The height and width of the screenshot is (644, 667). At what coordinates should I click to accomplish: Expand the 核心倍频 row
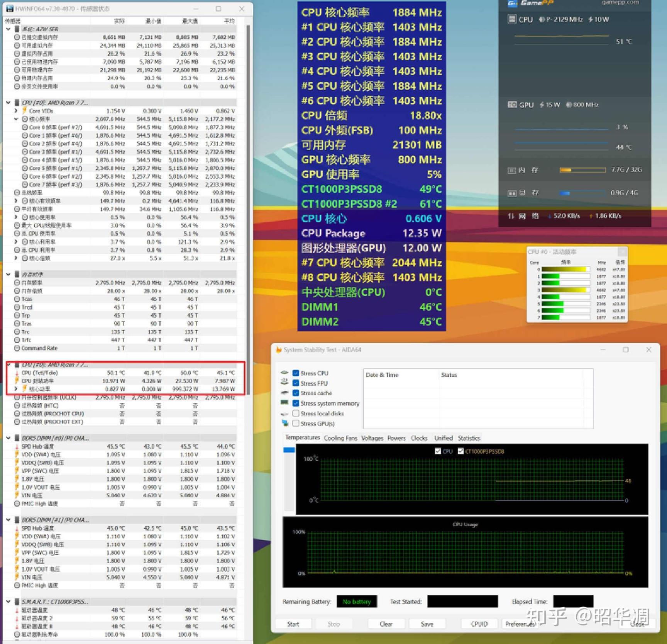click(x=16, y=258)
